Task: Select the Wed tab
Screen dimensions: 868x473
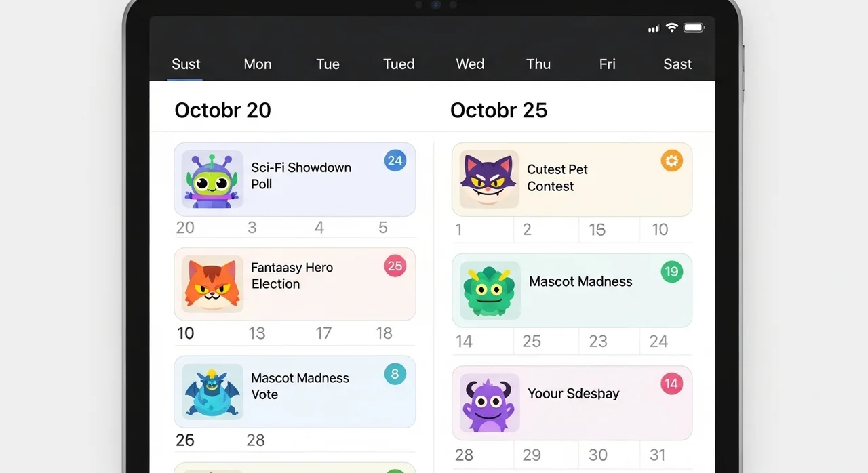Action: click(x=470, y=64)
